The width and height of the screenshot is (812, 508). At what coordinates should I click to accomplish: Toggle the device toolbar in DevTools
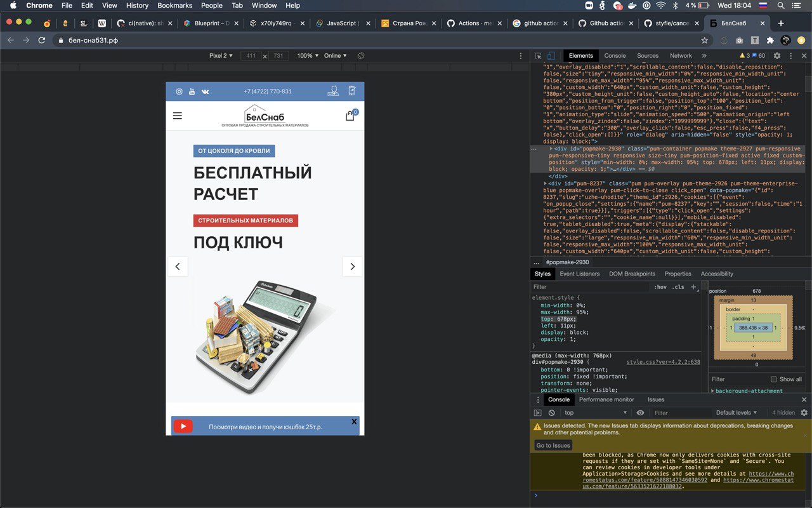pos(551,56)
